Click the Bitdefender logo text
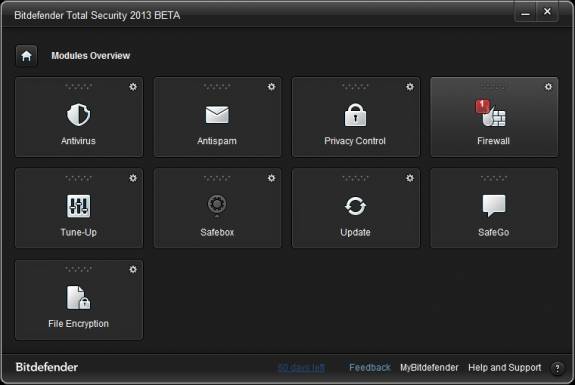Viewport: 575px width, 385px height. [47, 367]
